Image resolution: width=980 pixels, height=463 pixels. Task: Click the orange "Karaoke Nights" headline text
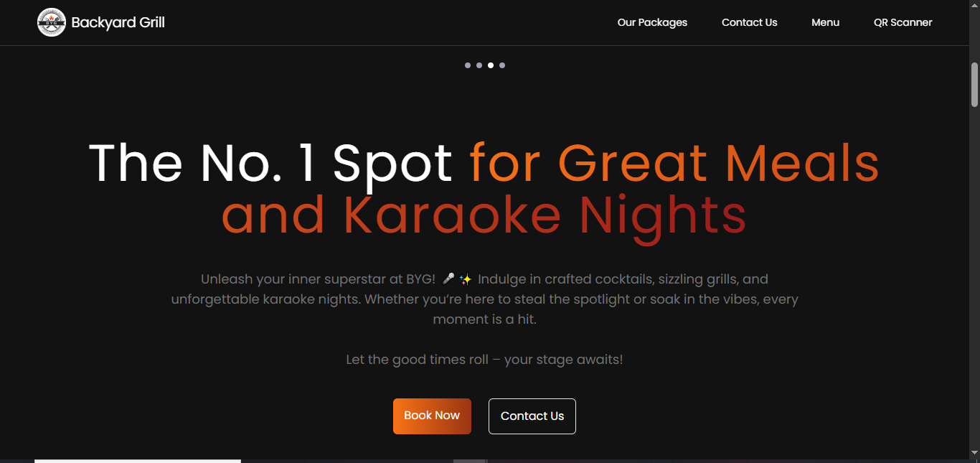[545, 215]
